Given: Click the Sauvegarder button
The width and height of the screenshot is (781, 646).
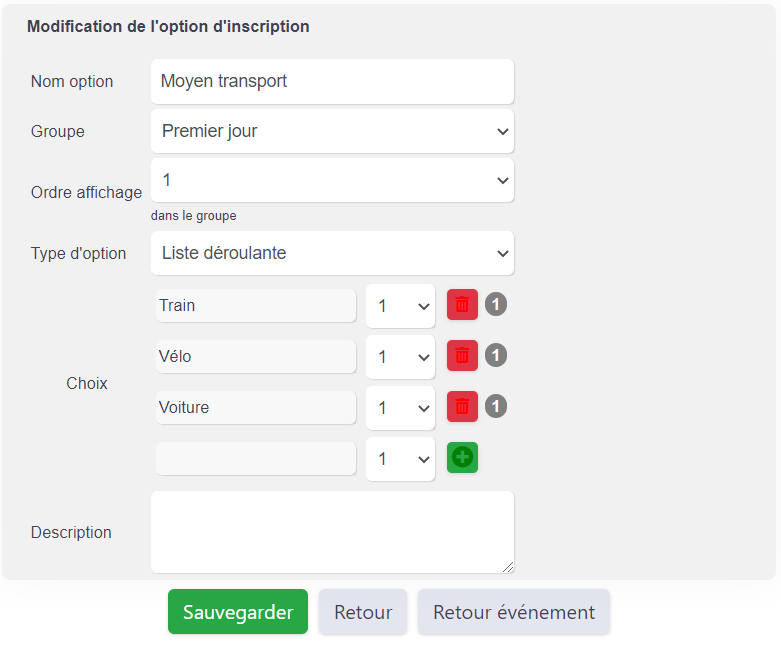Looking at the screenshot, I should click(x=238, y=612).
